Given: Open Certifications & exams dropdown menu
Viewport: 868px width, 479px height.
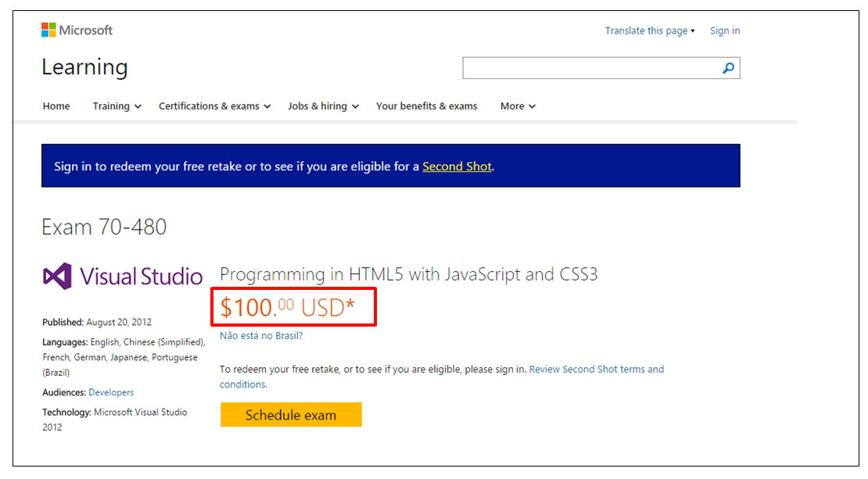Looking at the screenshot, I should point(215,106).
